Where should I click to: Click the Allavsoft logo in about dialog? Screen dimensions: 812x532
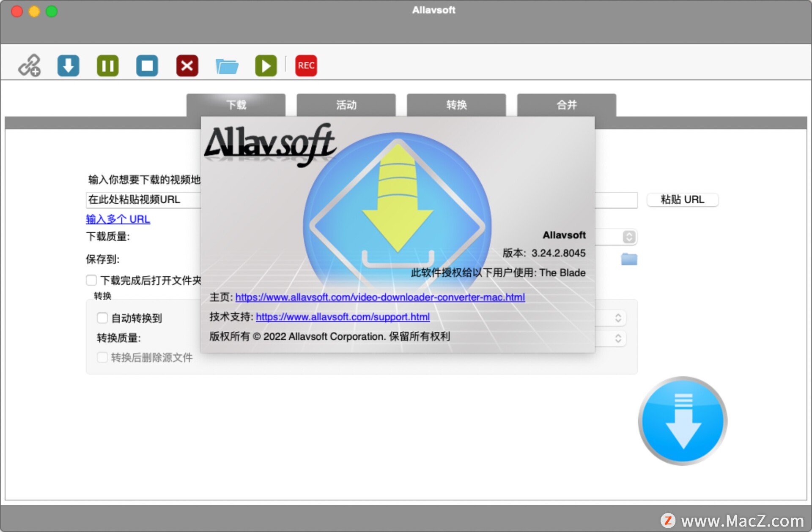tap(271, 145)
